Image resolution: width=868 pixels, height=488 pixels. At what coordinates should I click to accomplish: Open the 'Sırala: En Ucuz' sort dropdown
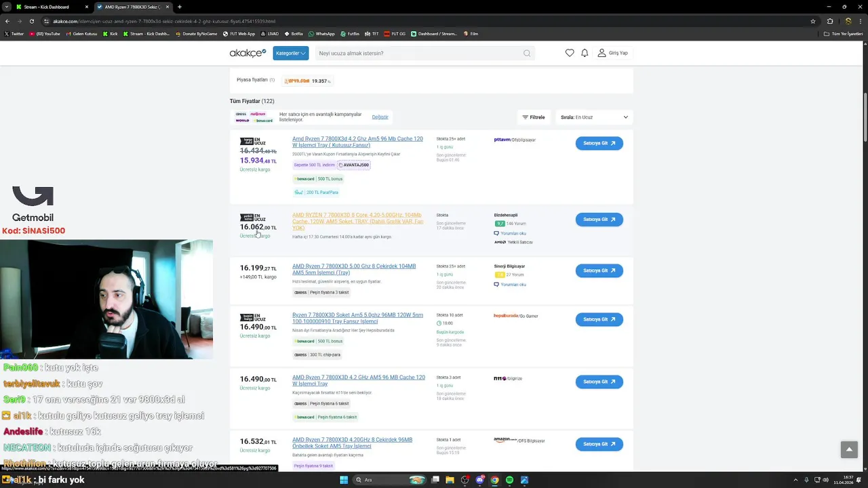coord(594,117)
